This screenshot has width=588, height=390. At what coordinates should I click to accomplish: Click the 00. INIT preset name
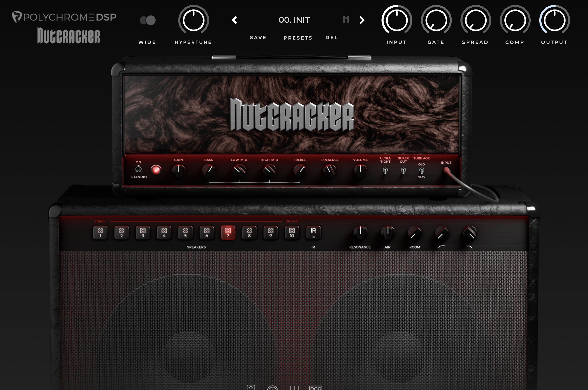pyautogui.click(x=294, y=20)
